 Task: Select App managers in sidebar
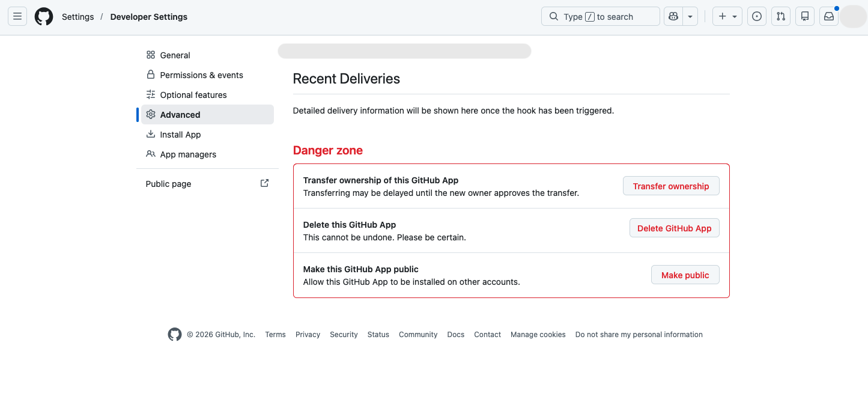(207, 154)
